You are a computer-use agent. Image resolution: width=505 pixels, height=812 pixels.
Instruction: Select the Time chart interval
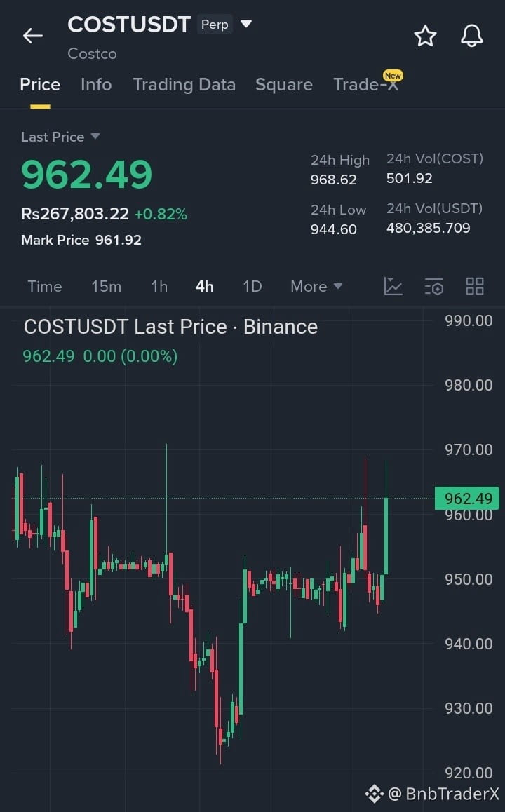click(45, 286)
